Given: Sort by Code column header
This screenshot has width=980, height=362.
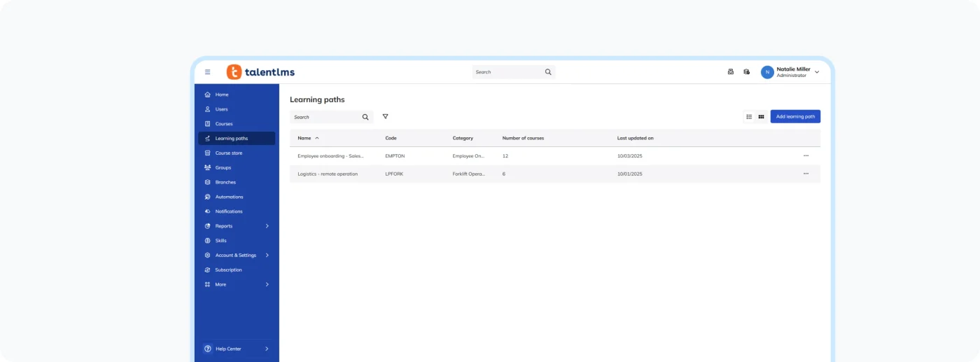Looking at the screenshot, I should [391, 138].
